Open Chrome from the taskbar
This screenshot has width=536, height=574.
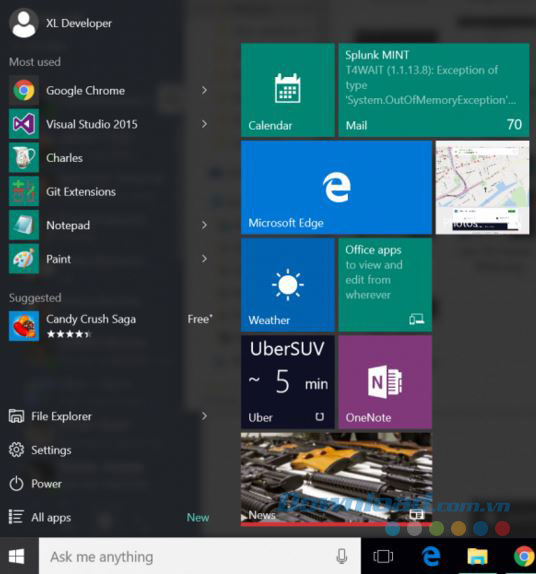524,556
